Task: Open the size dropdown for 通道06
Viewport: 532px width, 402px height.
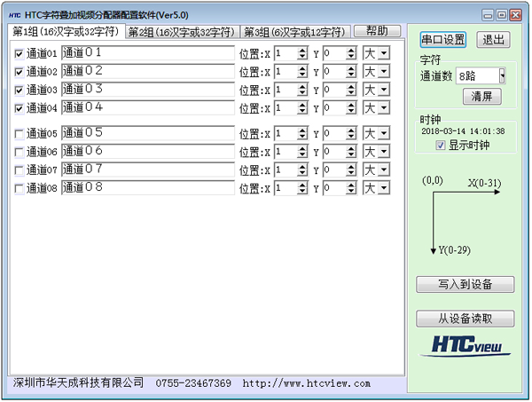Action: tap(384, 152)
